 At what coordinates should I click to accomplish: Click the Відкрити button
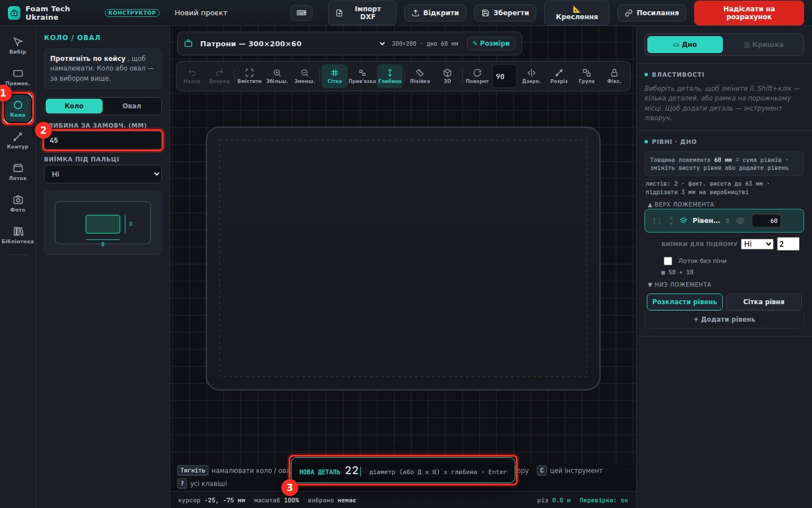coord(435,13)
